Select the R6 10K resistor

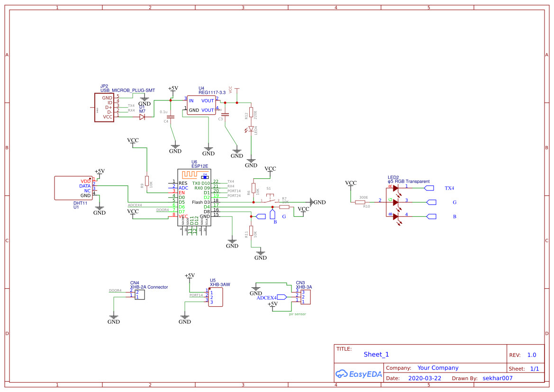254,188
